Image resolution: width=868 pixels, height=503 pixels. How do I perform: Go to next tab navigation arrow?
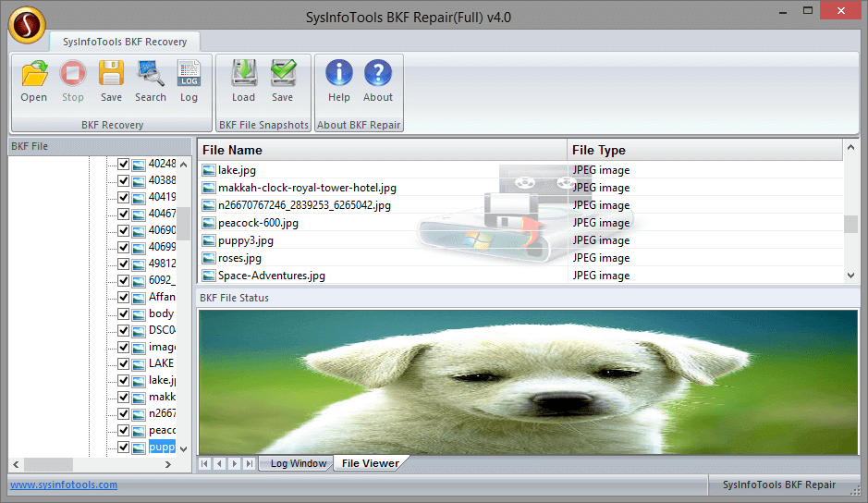235,463
